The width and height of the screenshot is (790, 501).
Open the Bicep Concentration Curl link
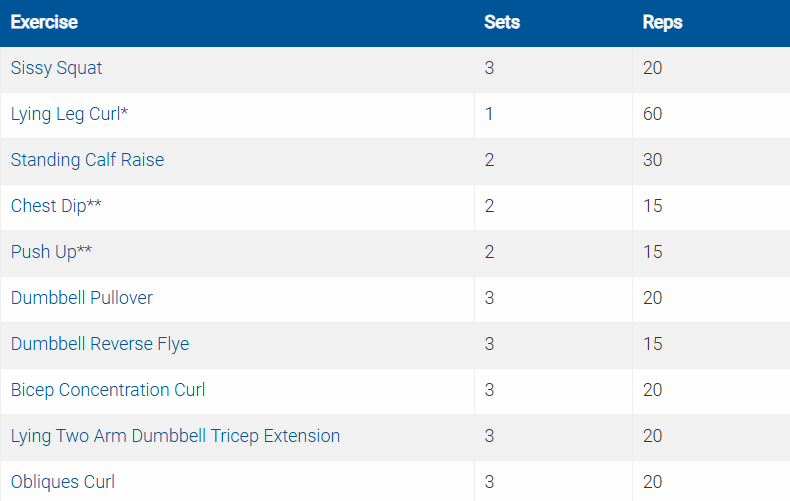pos(108,390)
